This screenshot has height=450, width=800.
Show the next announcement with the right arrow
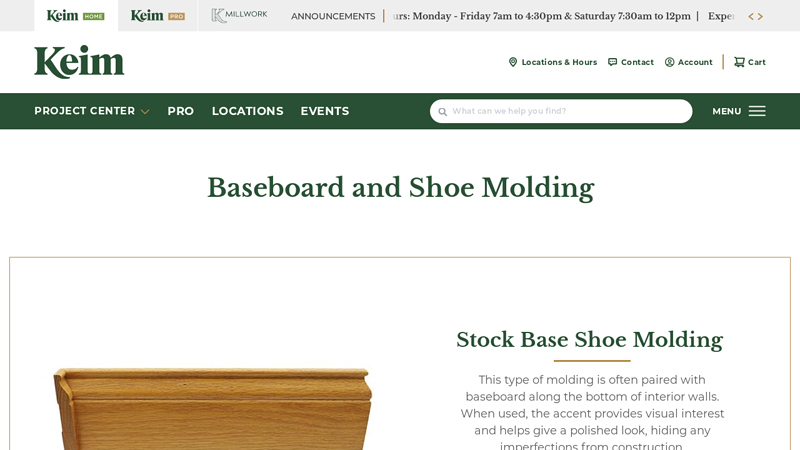760,16
